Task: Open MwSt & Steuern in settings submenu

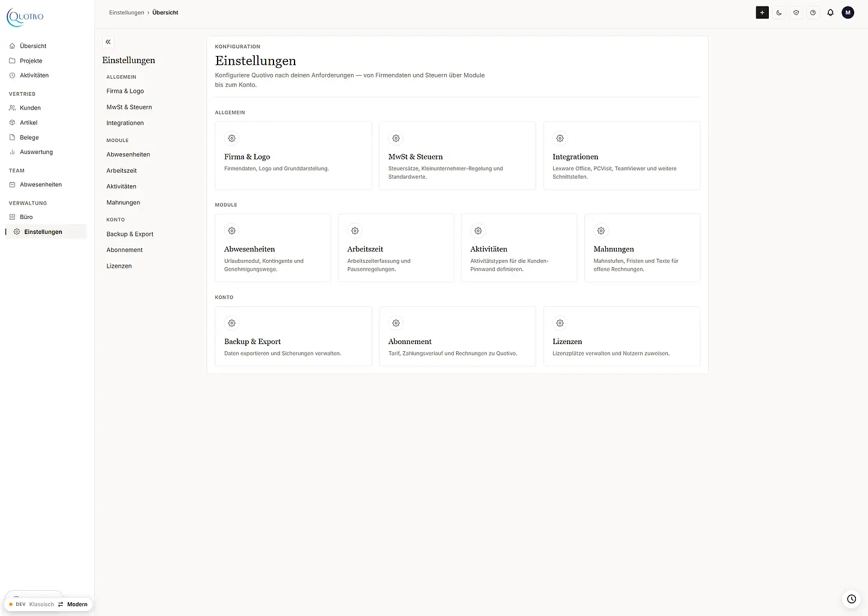Action: tap(129, 107)
